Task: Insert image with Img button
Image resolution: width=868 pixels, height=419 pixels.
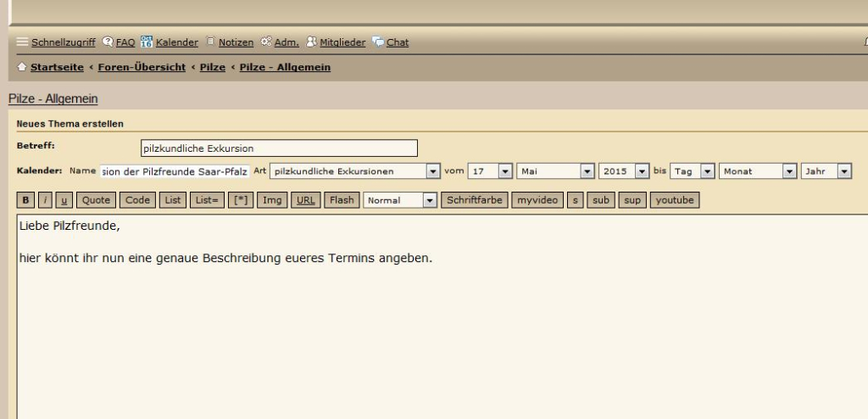Action: (x=272, y=200)
